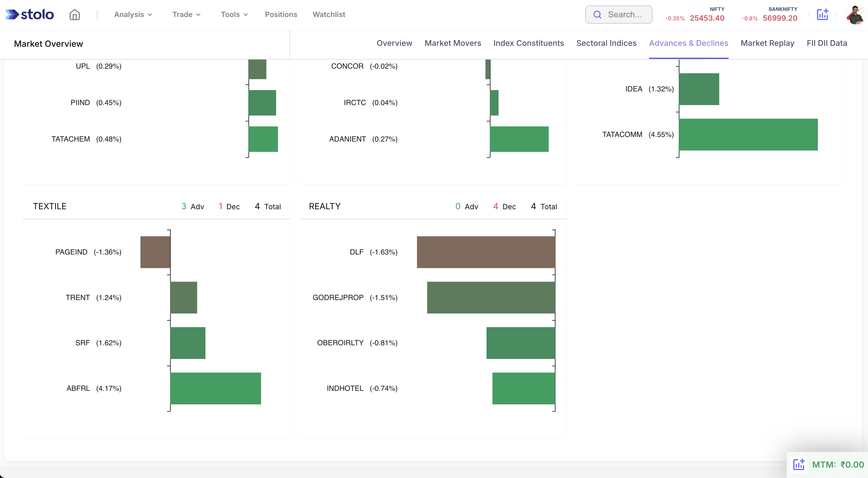Switch to the Sectoral Indices tab

606,43
